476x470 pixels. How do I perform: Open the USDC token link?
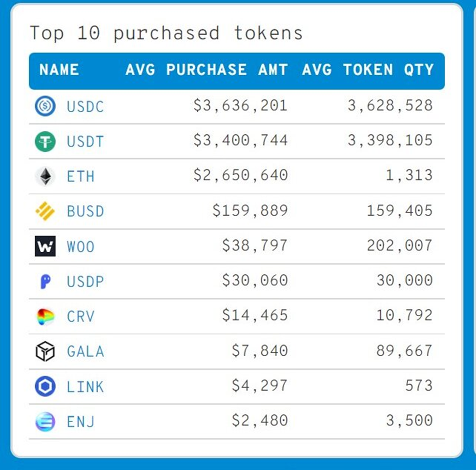[85, 106]
